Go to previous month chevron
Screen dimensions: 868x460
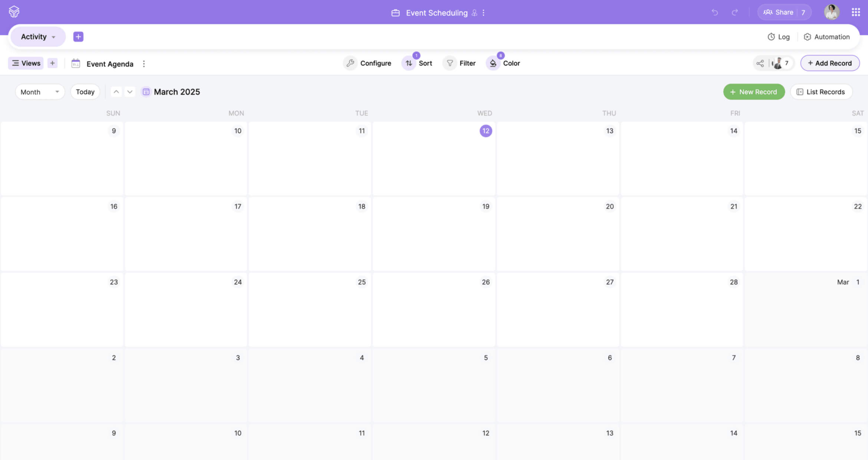[x=116, y=92]
